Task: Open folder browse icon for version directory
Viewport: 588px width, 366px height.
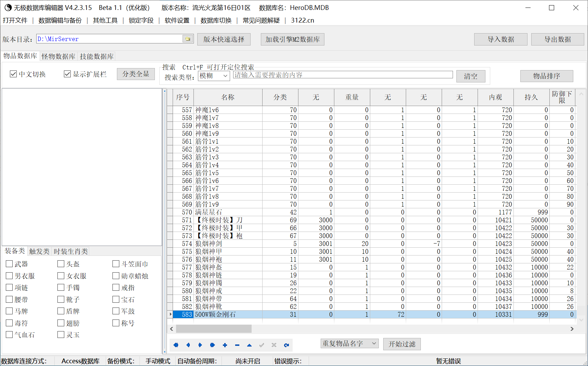Action: click(188, 39)
